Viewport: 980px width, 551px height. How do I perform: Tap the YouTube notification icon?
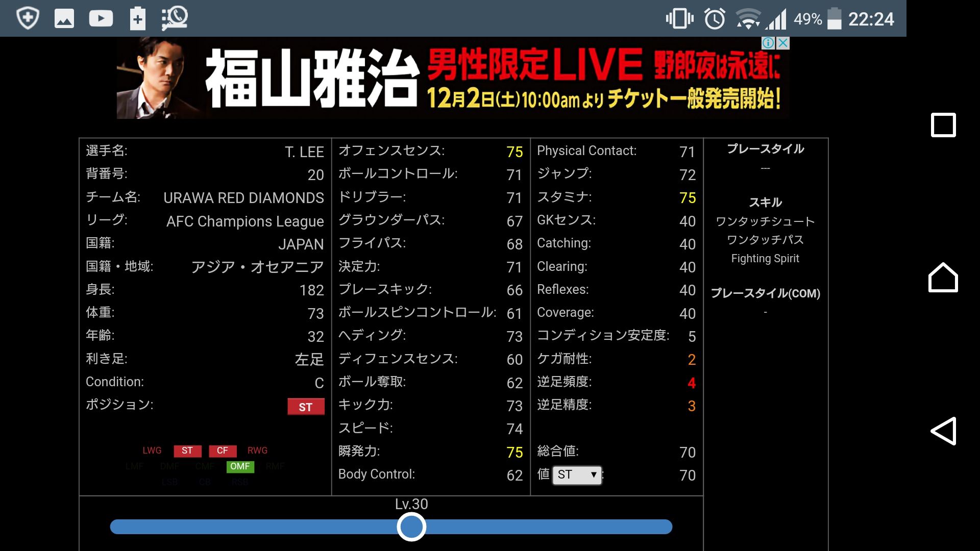[x=101, y=19]
